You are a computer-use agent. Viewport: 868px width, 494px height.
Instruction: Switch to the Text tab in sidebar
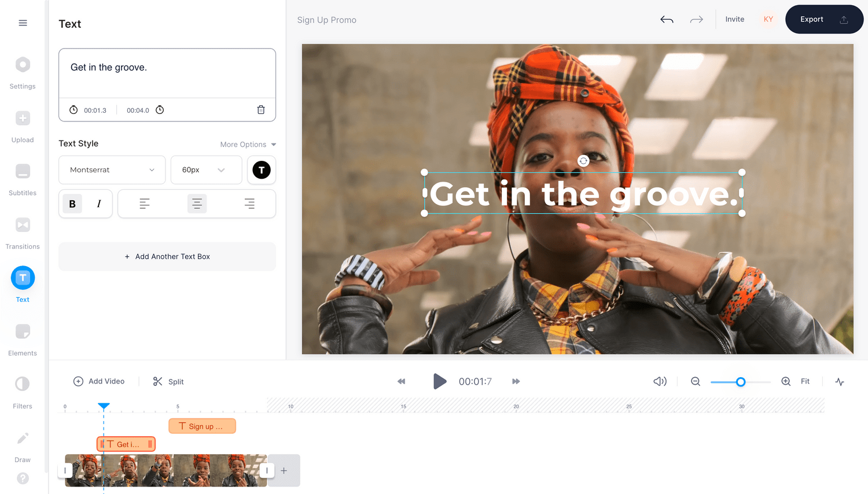click(x=23, y=283)
